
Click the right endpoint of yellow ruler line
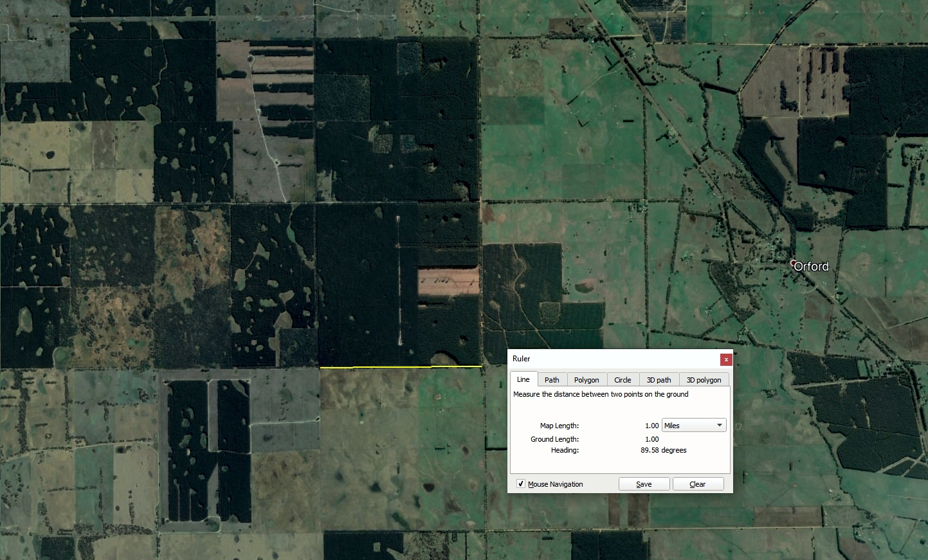pyautogui.click(x=482, y=366)
